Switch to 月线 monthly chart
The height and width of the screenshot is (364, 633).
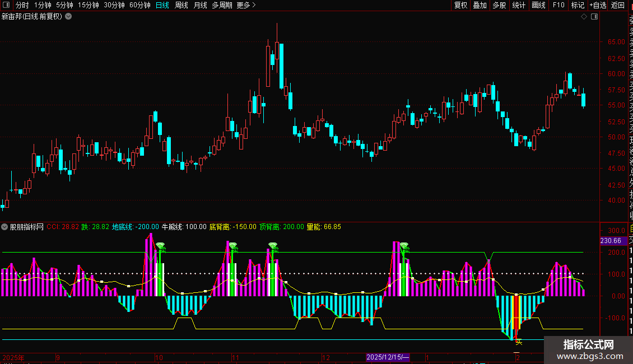[200, 5]
